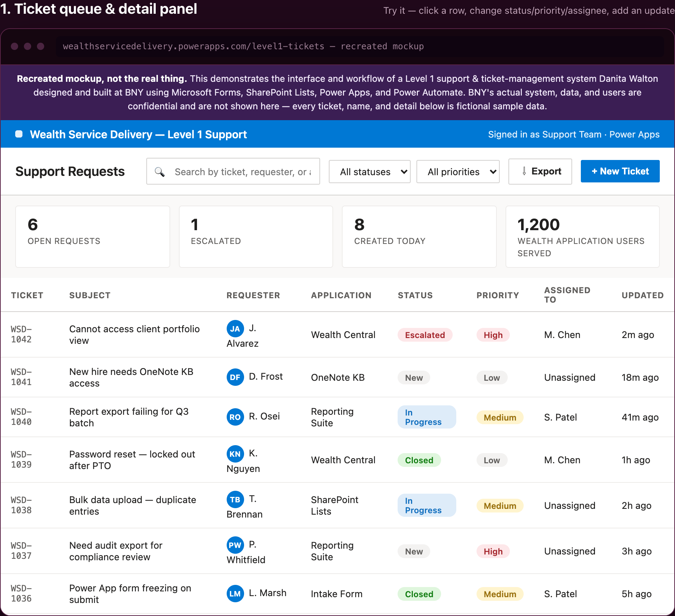
Task: Sort by the ASSIGNED TO column header
Action: point(567,295)
